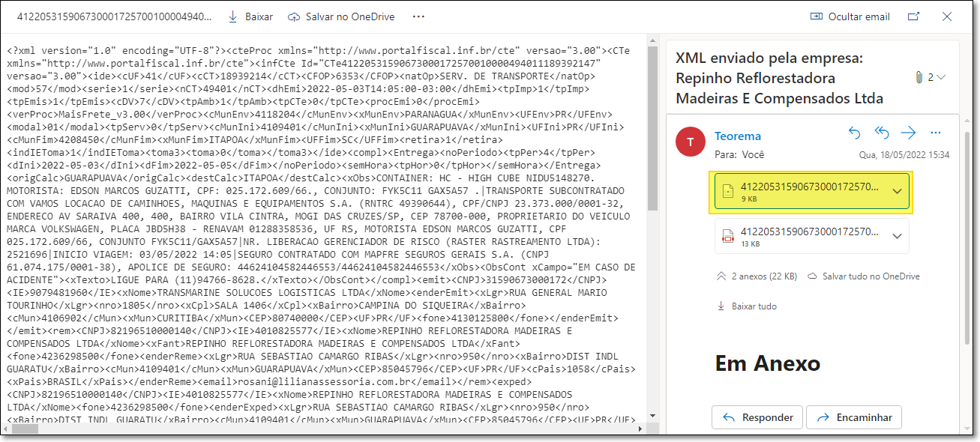This screenshot has width=980, height=442.
Task: Open dropdown of the 13 KB attachment
Action: pos(898,236)
